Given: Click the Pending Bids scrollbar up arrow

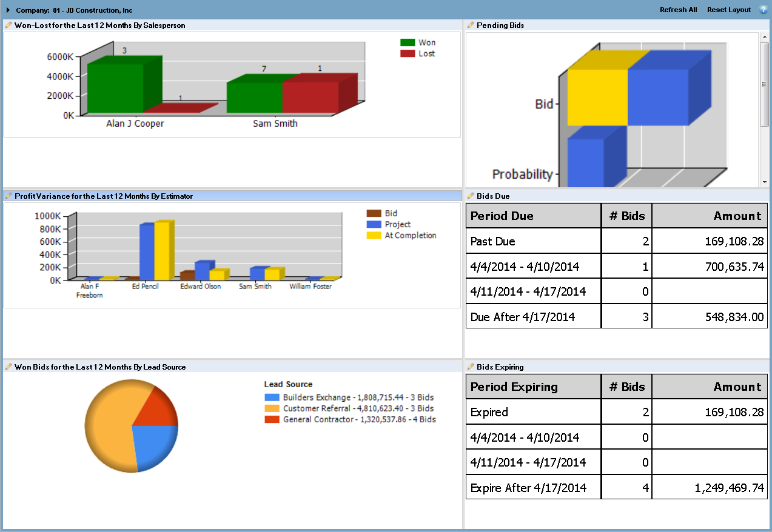Looking at the screenshot, I should (x=764, y=37).
